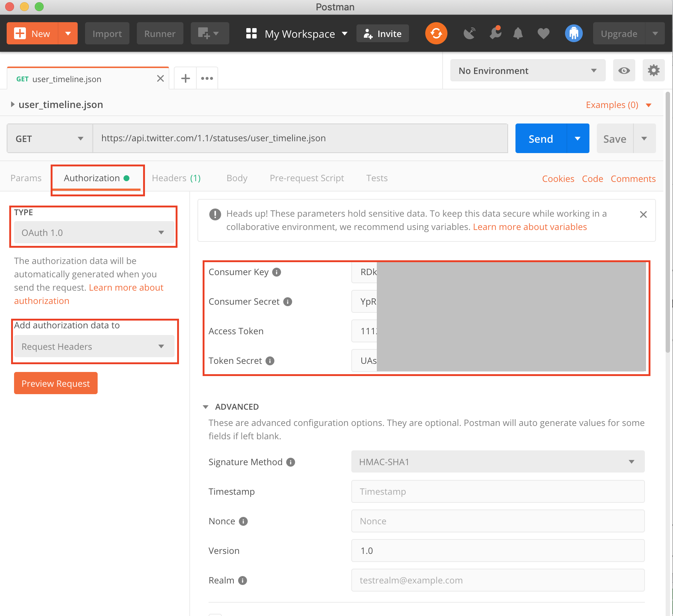This screenshot has width=673, height=616.
Task: Switch to the Pre-request Script tab
Action: tap(307, 178)
